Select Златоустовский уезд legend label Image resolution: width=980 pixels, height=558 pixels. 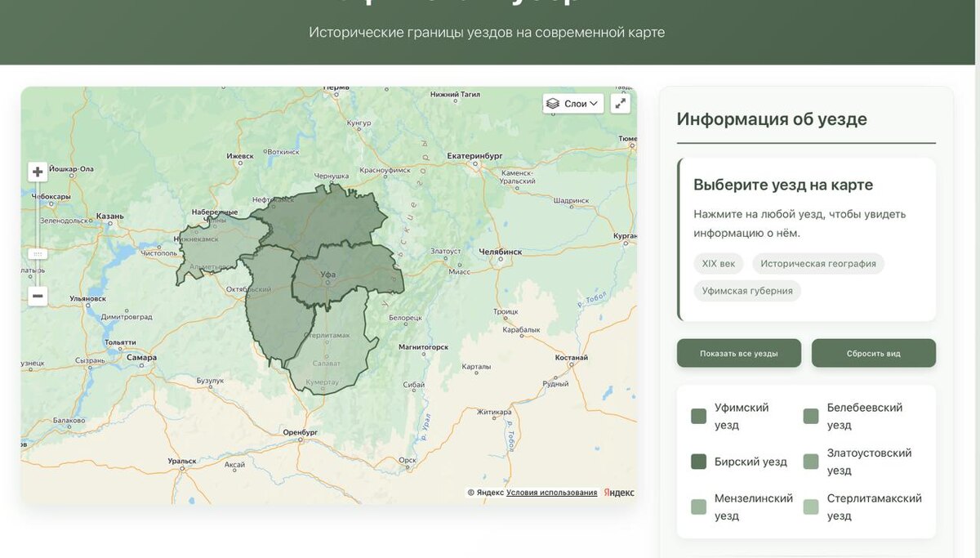click(869, 462)
